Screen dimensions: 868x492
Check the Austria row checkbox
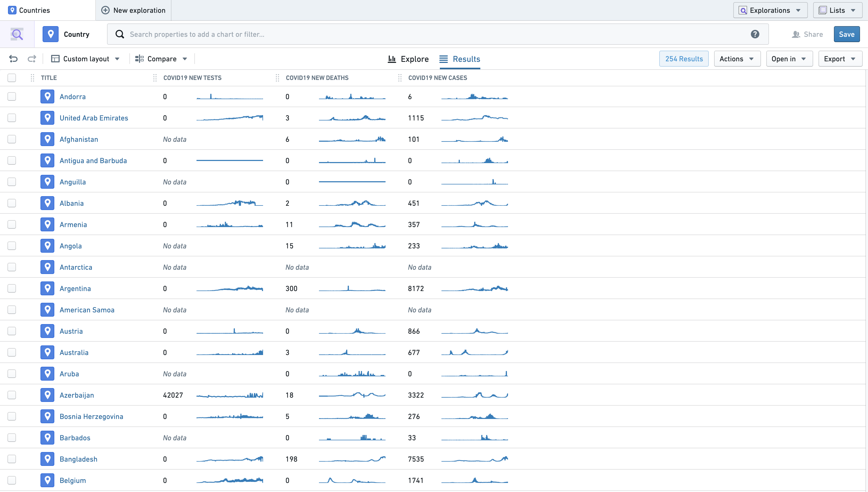click(12, 331)
